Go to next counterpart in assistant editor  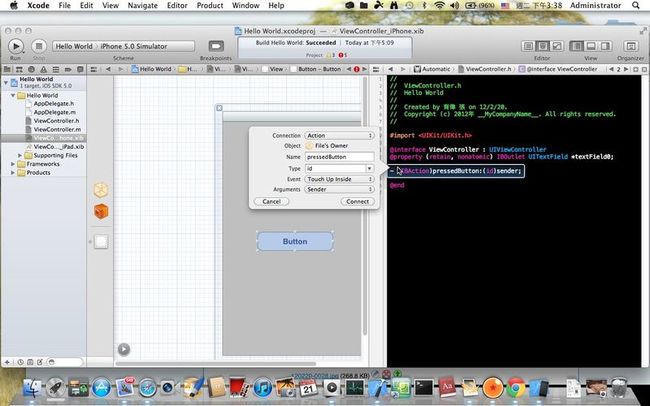626,69
